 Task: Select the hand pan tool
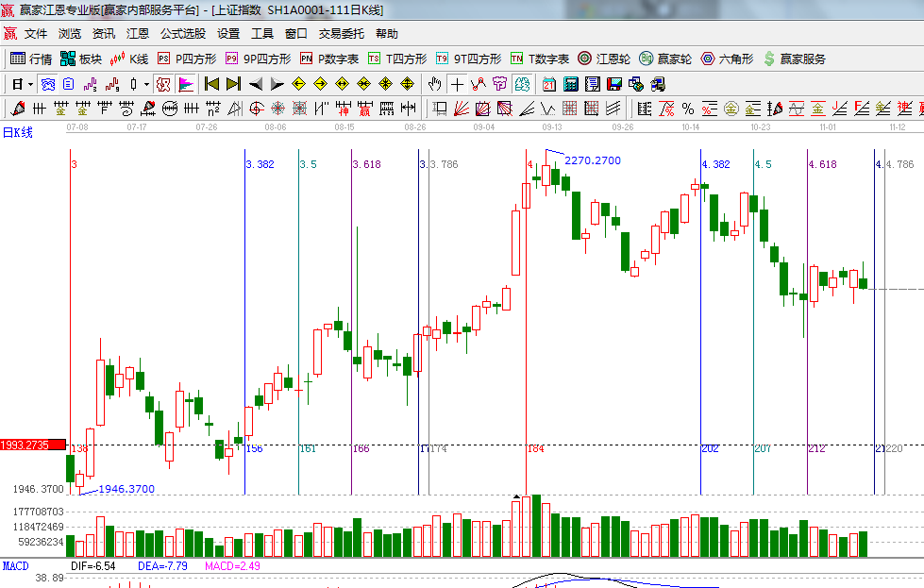(x=434, y=84)
